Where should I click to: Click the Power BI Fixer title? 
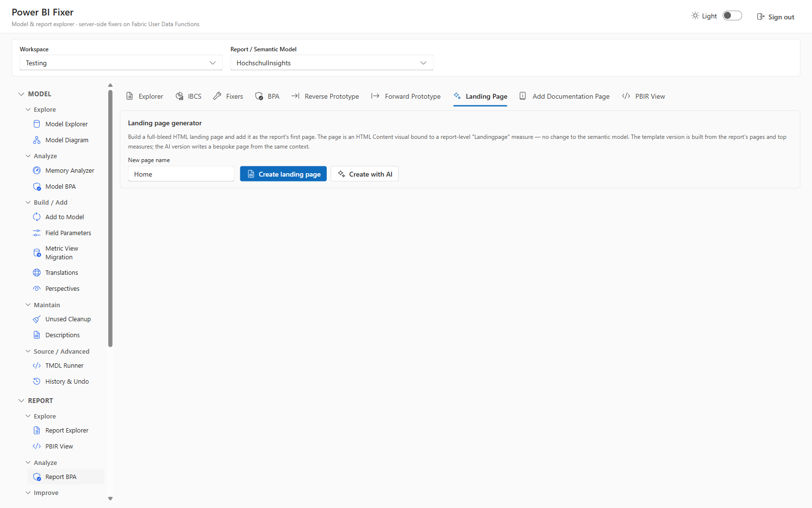click(43, 12)
